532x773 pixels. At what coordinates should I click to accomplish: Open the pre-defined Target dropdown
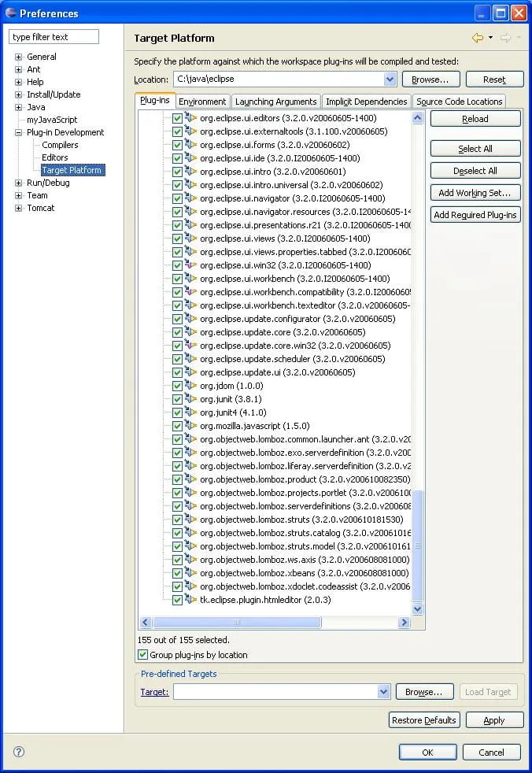(x=383, y=692)
